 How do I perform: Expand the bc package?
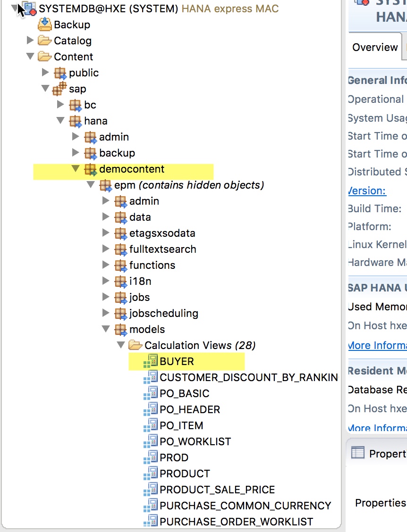(x=60, y=104)
